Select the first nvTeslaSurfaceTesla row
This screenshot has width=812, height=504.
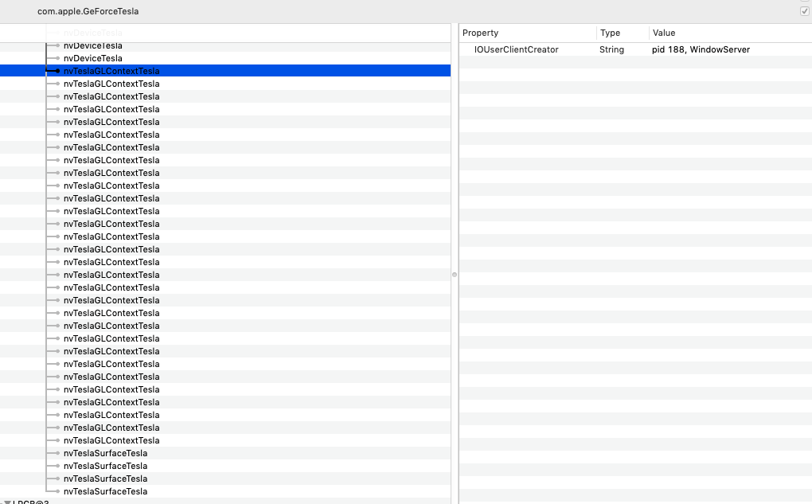[x=225, y=453]
